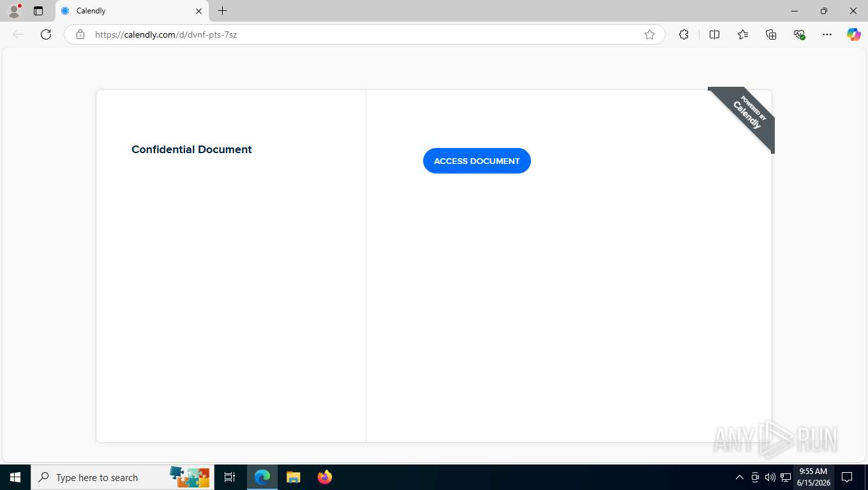
Task: Open Microsoft Edge from taskbar
Action: click(262, 477)
